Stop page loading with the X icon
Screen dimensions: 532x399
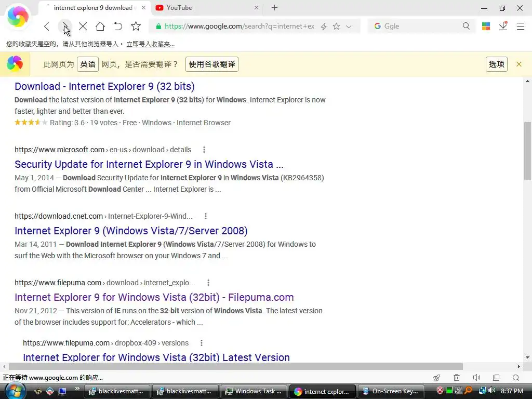pyautogui.click(x=83, y=26)
